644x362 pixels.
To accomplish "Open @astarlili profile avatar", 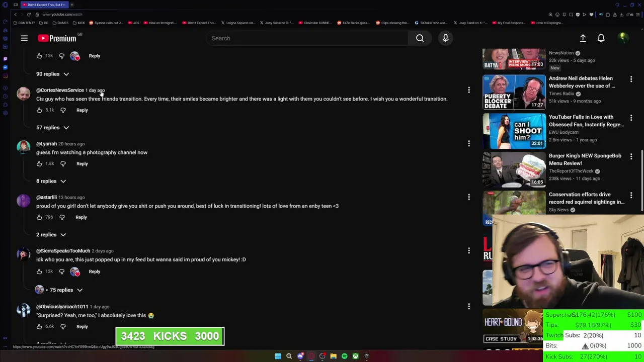I will click(24, 201).
